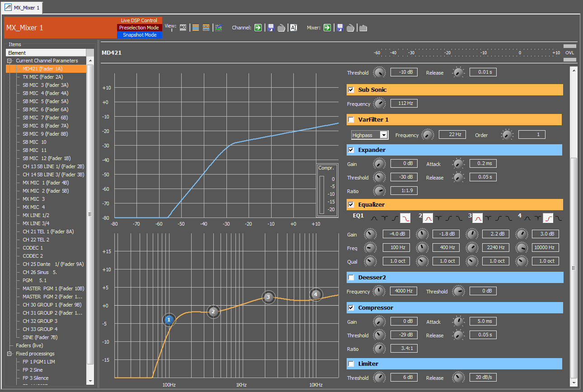Click the VarFilter Order field
Image resolution: width=583 pixels, height=392 pixels.
point(532,134)
